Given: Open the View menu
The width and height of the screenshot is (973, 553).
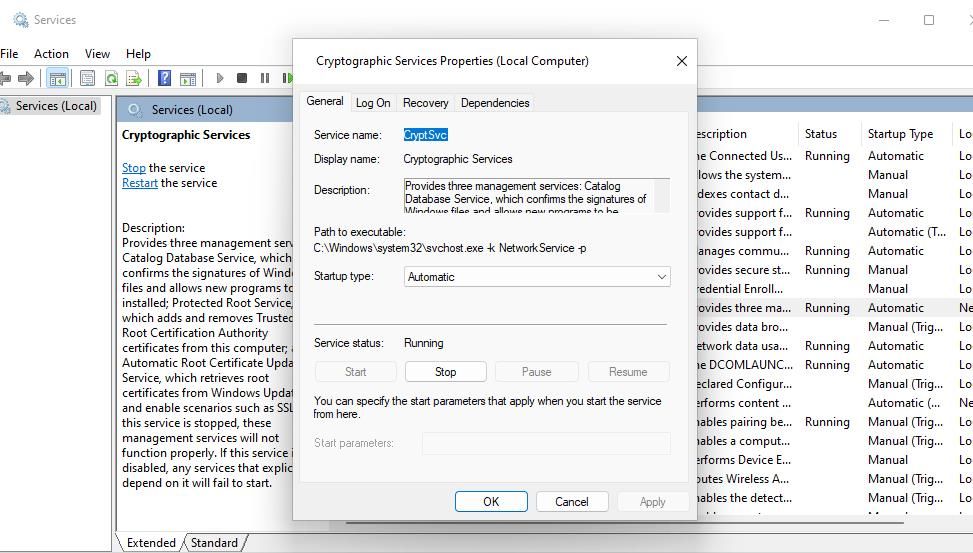Looking at the screenshot, I should [97, 54].
